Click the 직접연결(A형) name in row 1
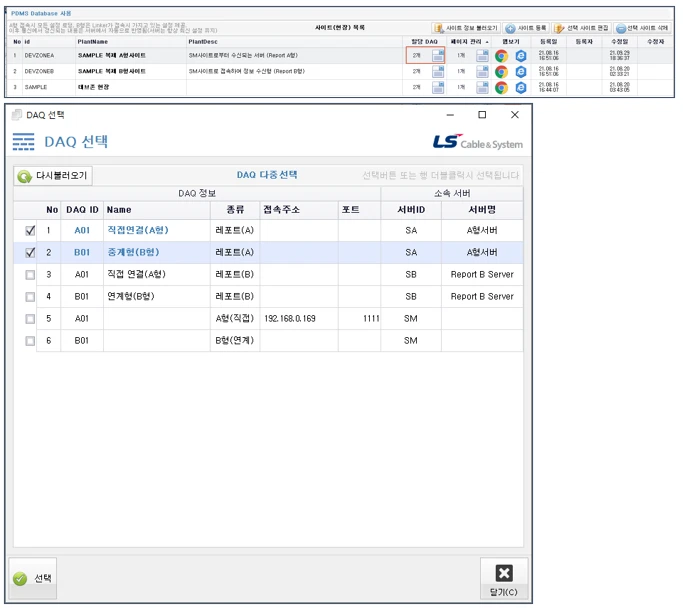 point(138,230)
